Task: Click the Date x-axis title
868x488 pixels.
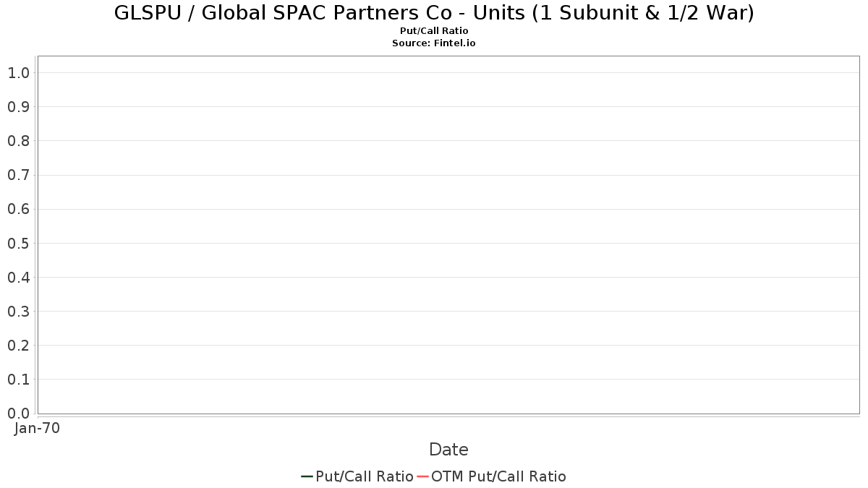Action: tap(448, 450)
